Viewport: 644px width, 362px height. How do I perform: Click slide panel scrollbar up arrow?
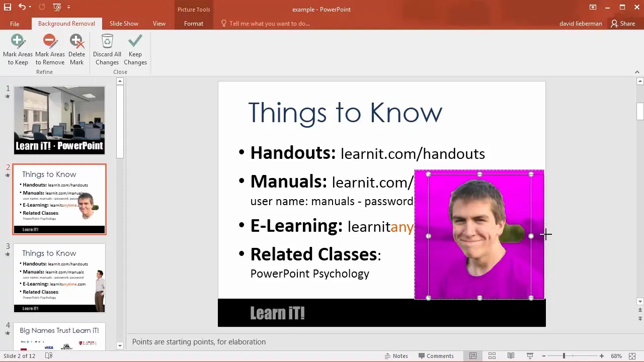120,81
